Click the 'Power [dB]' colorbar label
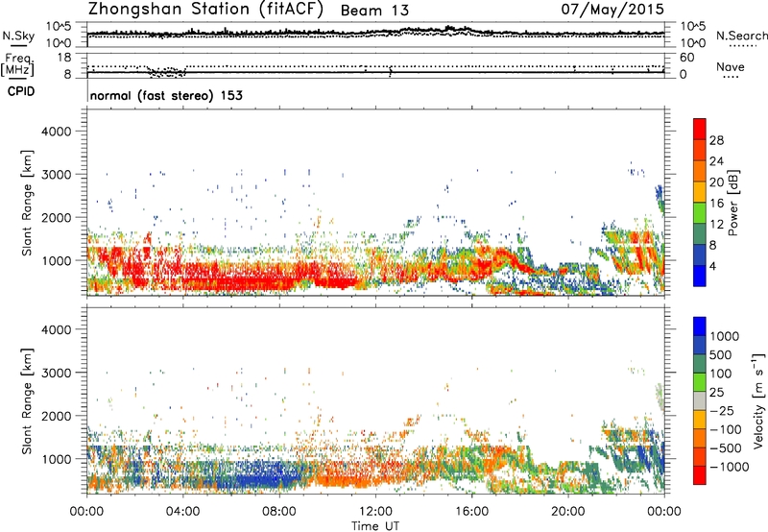Viewport: 768px width, 532px height. (x=732, y=203)
